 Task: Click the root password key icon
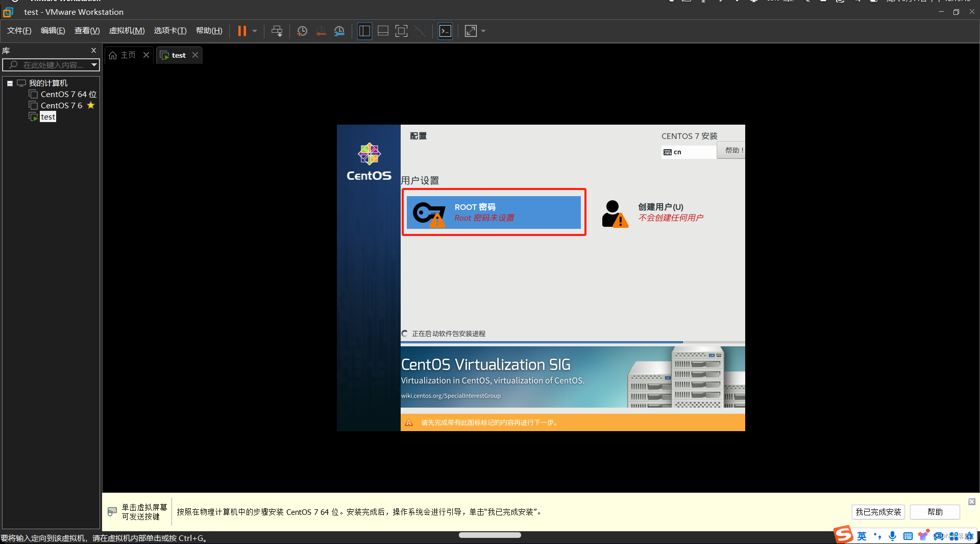click(429, 214)
